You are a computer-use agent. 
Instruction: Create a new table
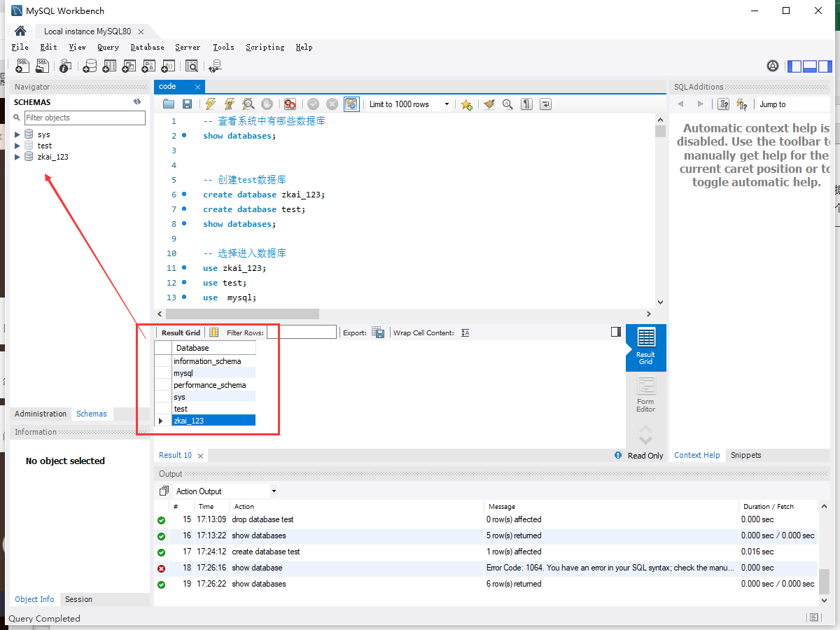pos(109,66)
